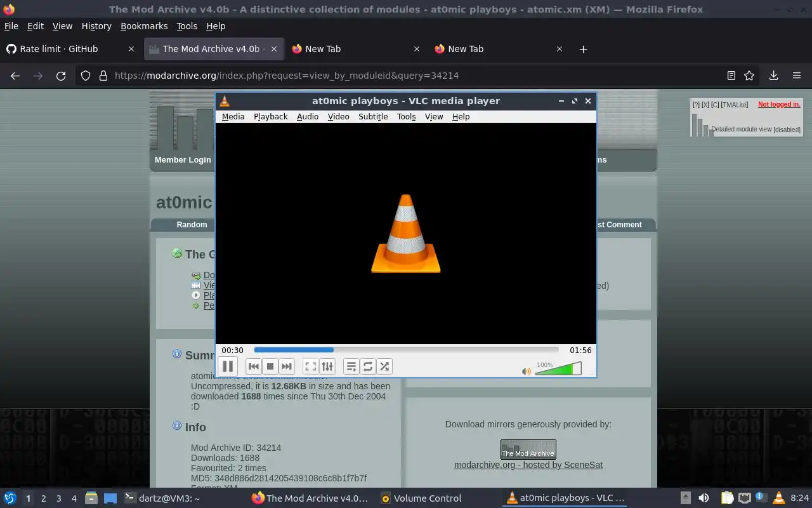The image size is (812, 508).
Task: Open VLC Audio menu
Action: click(308, 116)
